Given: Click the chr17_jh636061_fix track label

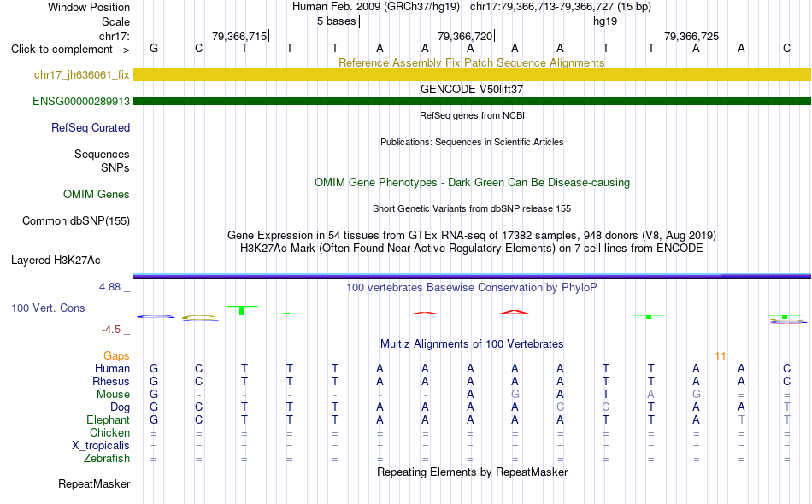Looking at the screenshot, I should point(82,75).
